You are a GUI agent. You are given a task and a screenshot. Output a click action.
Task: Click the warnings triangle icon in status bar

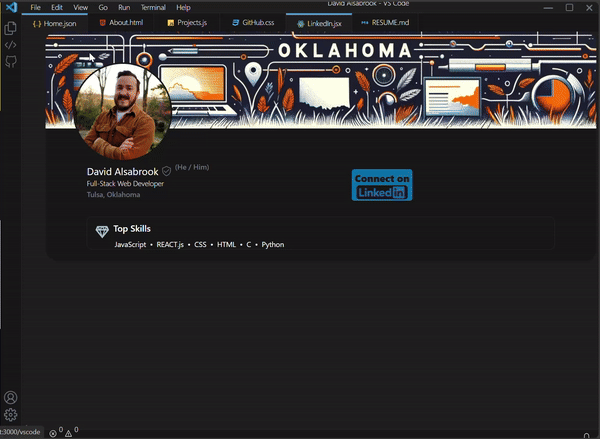point(70,432)
